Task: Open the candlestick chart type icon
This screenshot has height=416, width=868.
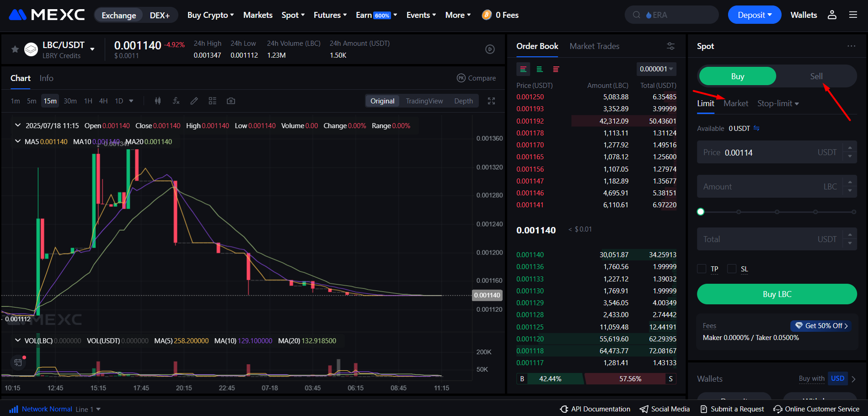Action: click(158, 101)
